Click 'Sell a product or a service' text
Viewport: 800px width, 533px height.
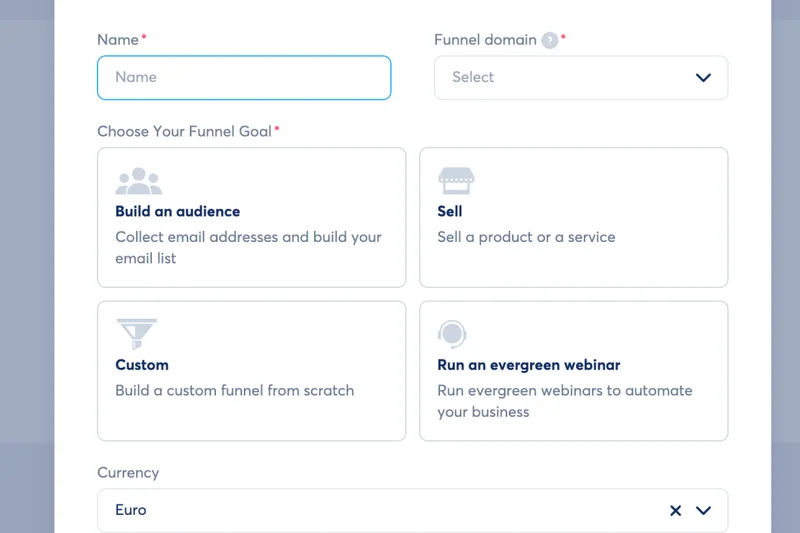click(x=526, y=237)
